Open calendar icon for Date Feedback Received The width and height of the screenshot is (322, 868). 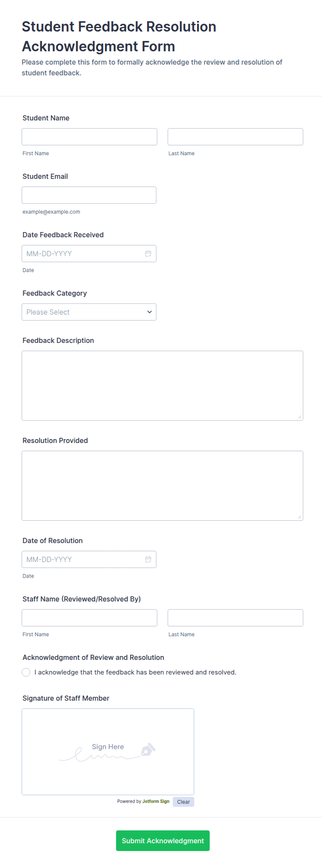[x=148, y=254]
